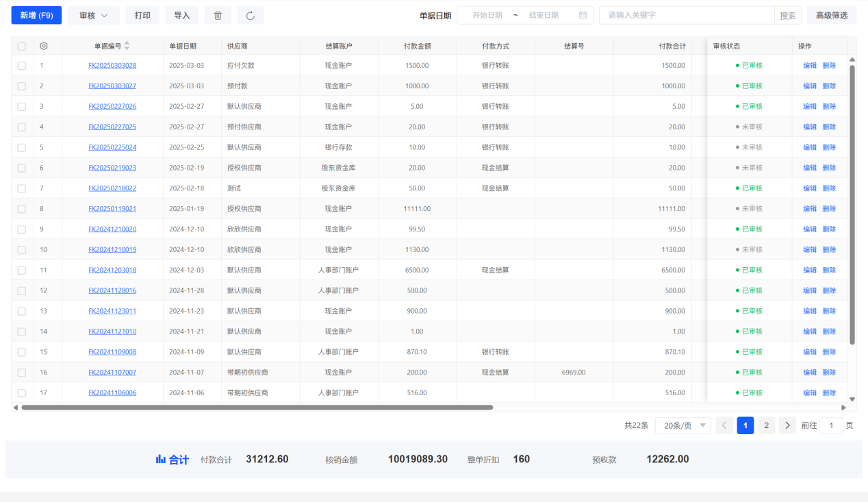Image resolution: width=868 pixels, height=502 pixels.
Task: Check the checkbox for row 1
Action: [x=22, y=66]
